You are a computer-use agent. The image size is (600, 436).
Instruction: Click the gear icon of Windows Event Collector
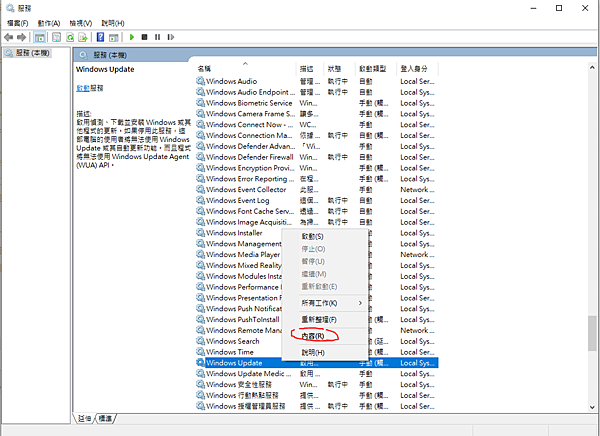(201, 189)
